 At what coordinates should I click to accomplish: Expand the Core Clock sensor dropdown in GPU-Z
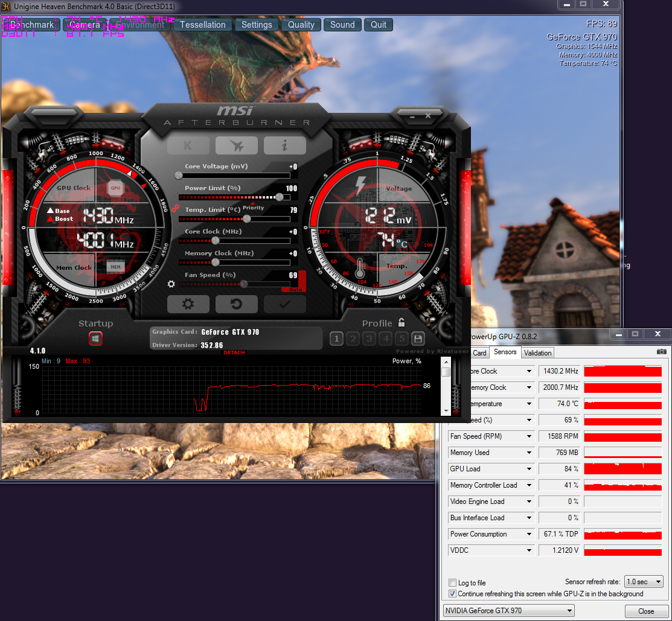tap(530, 371)
